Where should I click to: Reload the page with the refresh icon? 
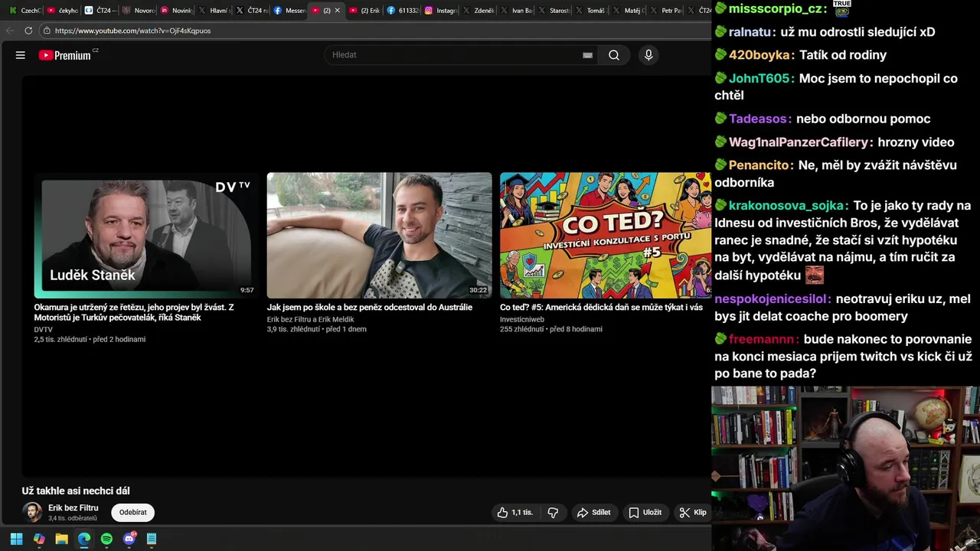(x=28, y=31)
